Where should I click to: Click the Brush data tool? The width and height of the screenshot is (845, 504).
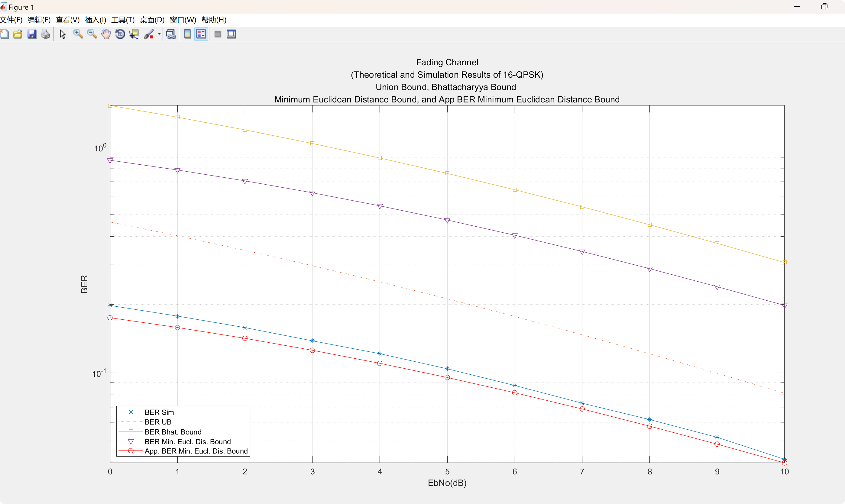149,34
